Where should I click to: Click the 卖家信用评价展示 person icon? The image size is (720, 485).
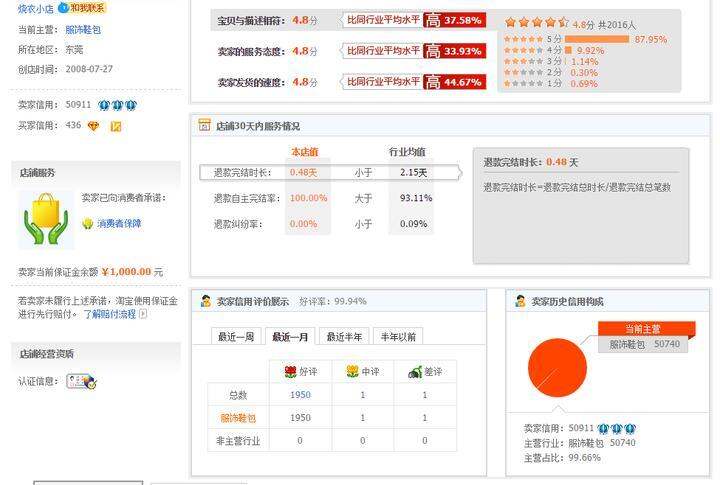[x=205, y=301]
